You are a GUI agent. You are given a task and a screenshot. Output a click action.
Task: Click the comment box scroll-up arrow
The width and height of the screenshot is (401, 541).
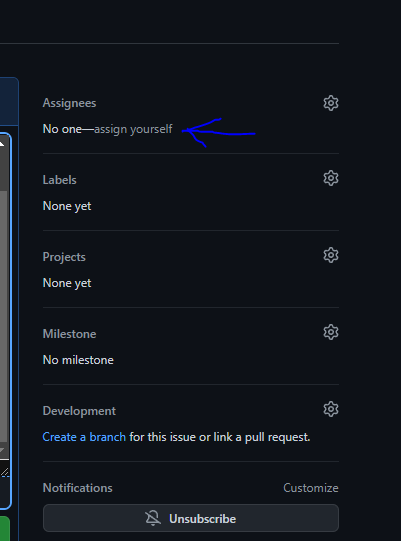point(2,144)
